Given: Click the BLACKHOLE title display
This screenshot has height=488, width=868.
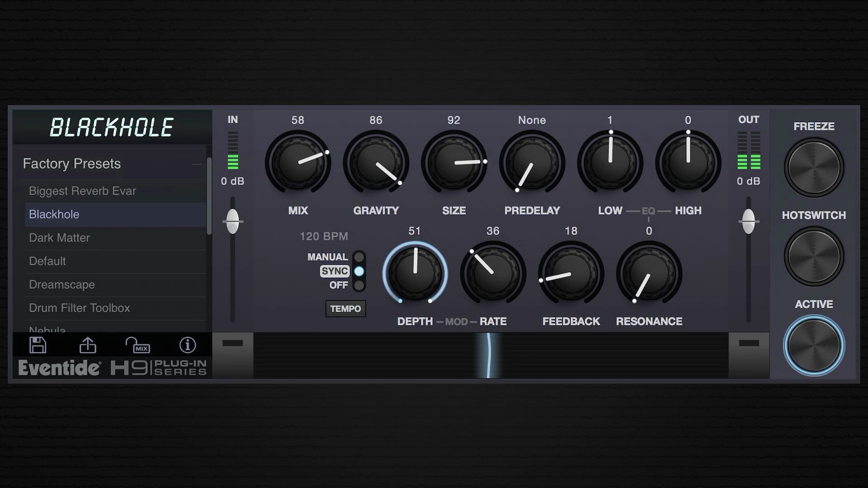Looking at the screenshot, I should [x=112, y=127].
